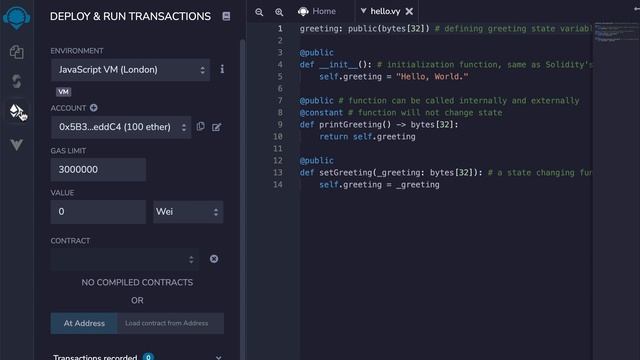The image size is (640, 360).
Task: Click the Value input field
Action: 98,212
